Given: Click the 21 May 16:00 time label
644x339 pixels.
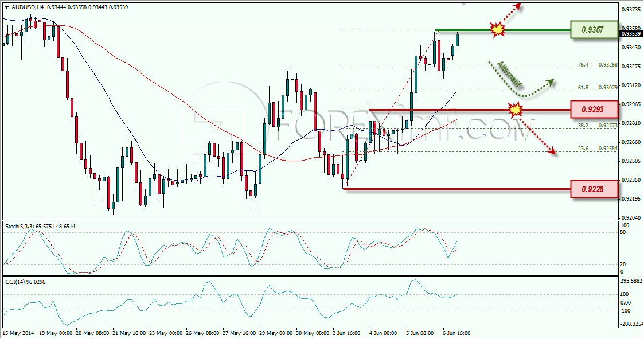Looking at the screenshot, I should (x=129, y=333).
